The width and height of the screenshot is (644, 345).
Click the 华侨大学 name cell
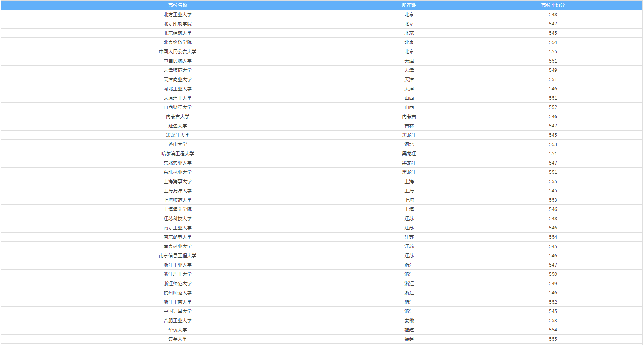[177, 330]
